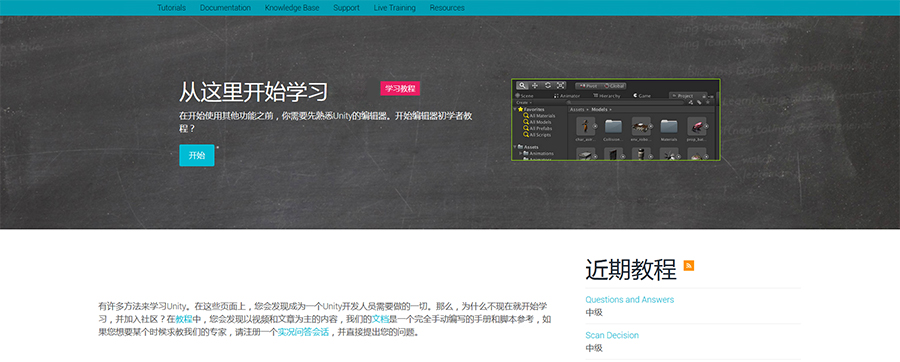Image resolution: width=900 pixels, height=362 pixels.
Task: Open Live Training in the top navigation
Action: 394,8
